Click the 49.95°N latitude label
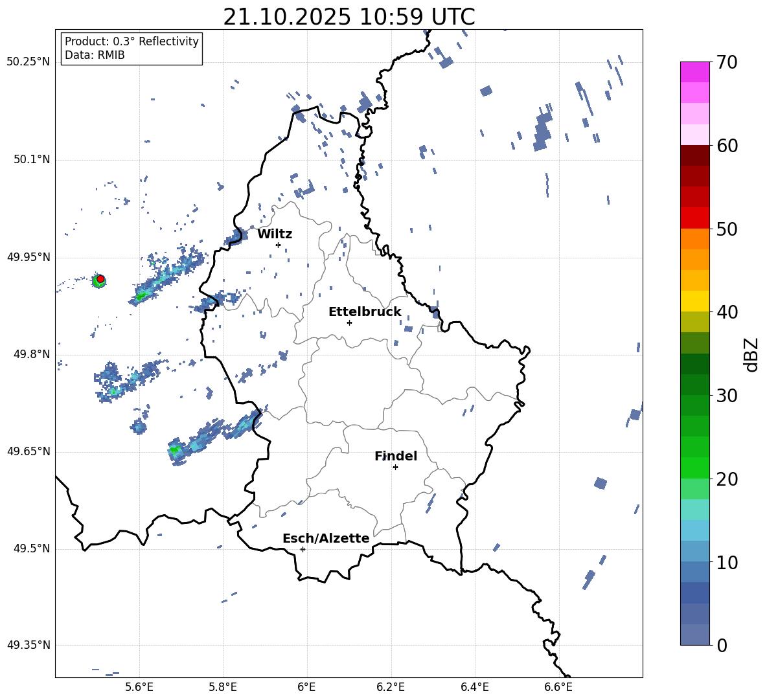The height and width of the screenshot is (700, 767). point(29,257)
